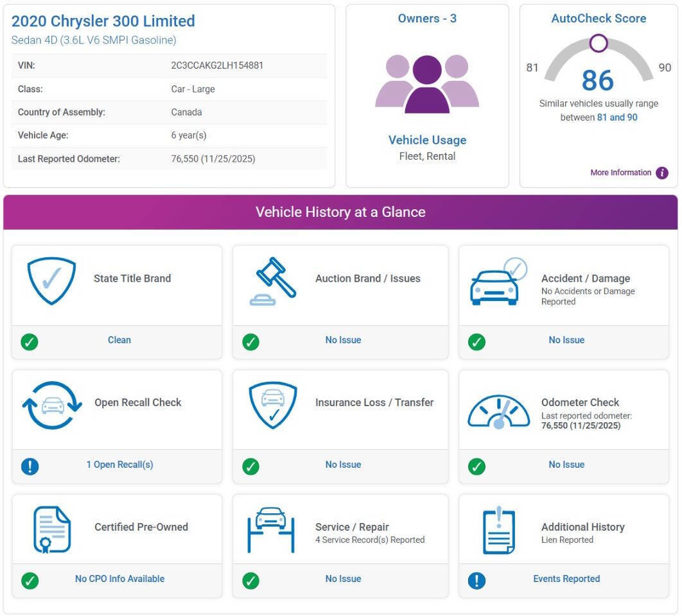
Task: Open the 1 Open Recall(s) link
Action: point(119,465)
